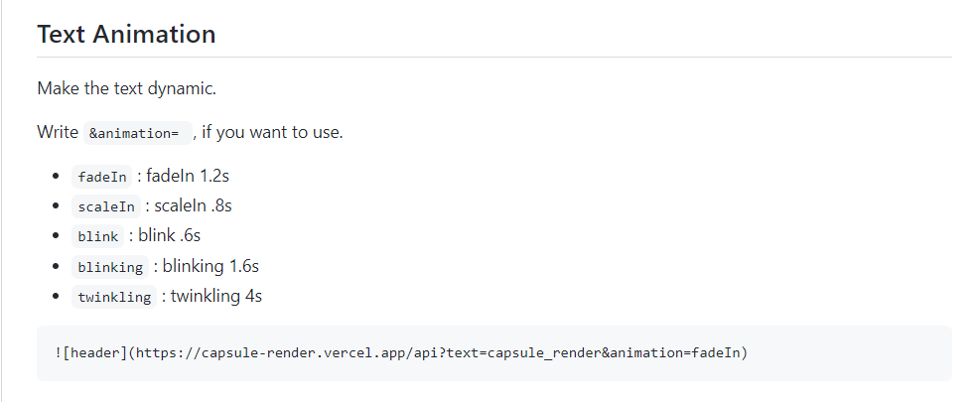The image size is (980, 402).
Task: Click the bullet point beside fadeIn
Action: tap(57, 177)
